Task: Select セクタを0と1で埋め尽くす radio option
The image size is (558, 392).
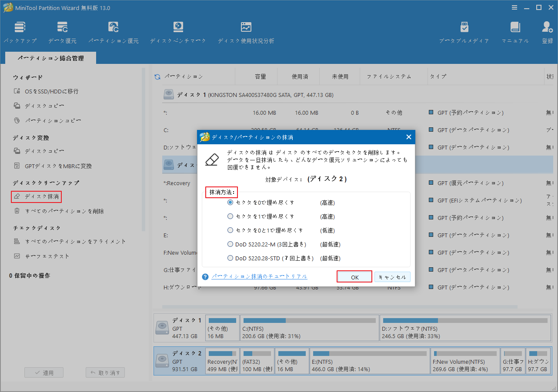Action: coord(231,230)
